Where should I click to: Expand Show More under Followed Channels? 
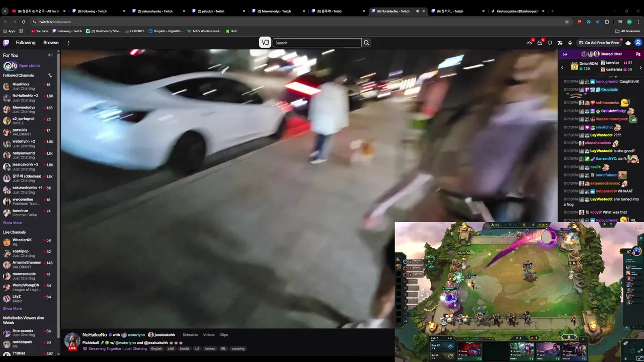(13, 223)
